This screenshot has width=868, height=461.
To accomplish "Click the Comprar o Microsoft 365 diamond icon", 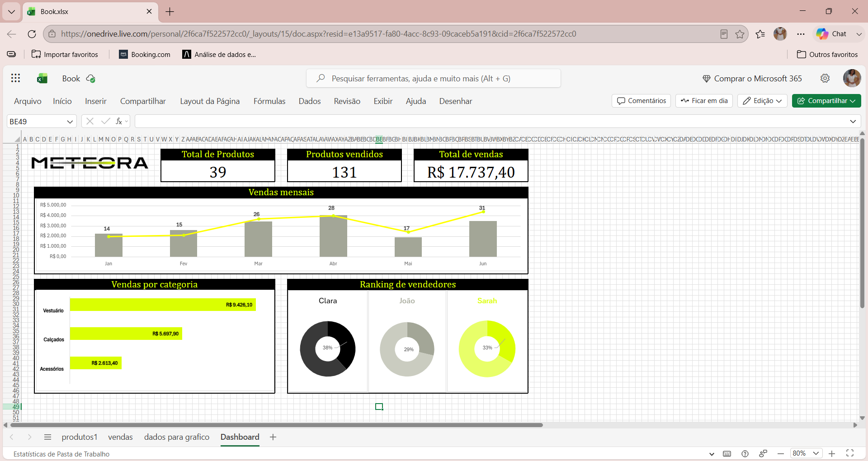I will 706,79.
